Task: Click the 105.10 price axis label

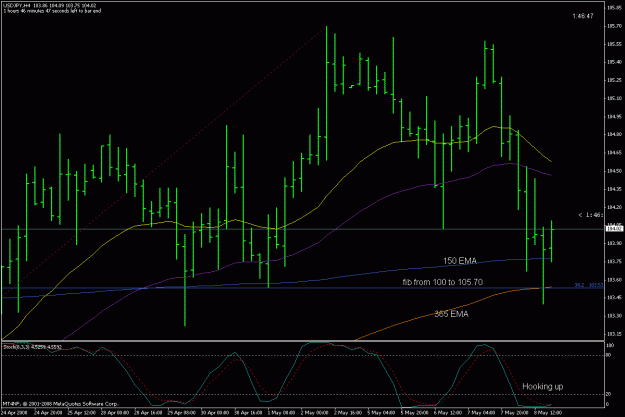Action: coord(614,98)
